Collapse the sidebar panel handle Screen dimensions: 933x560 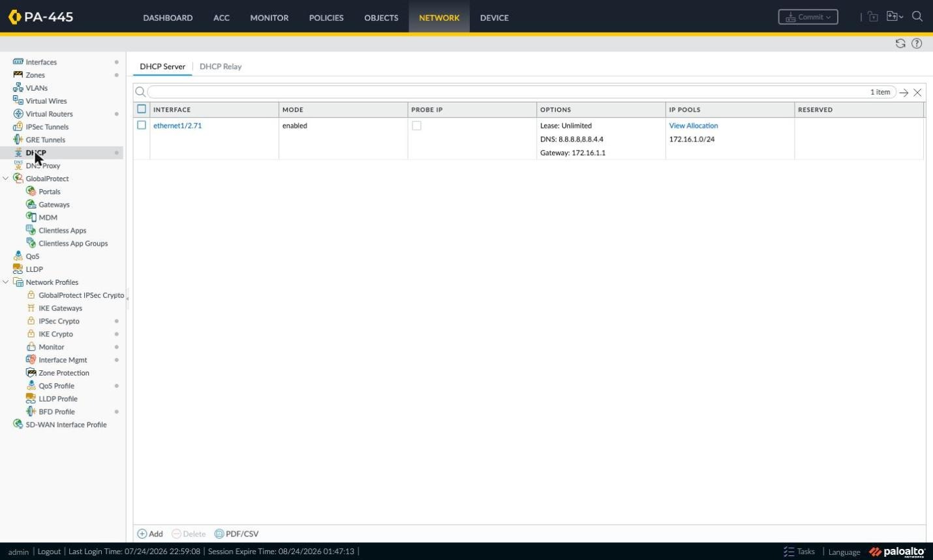click(127, 298)
